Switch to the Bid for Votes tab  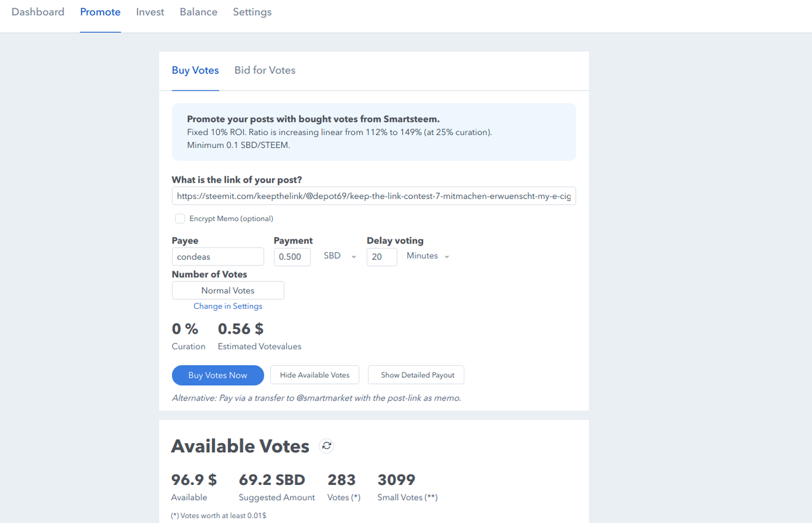265,70
